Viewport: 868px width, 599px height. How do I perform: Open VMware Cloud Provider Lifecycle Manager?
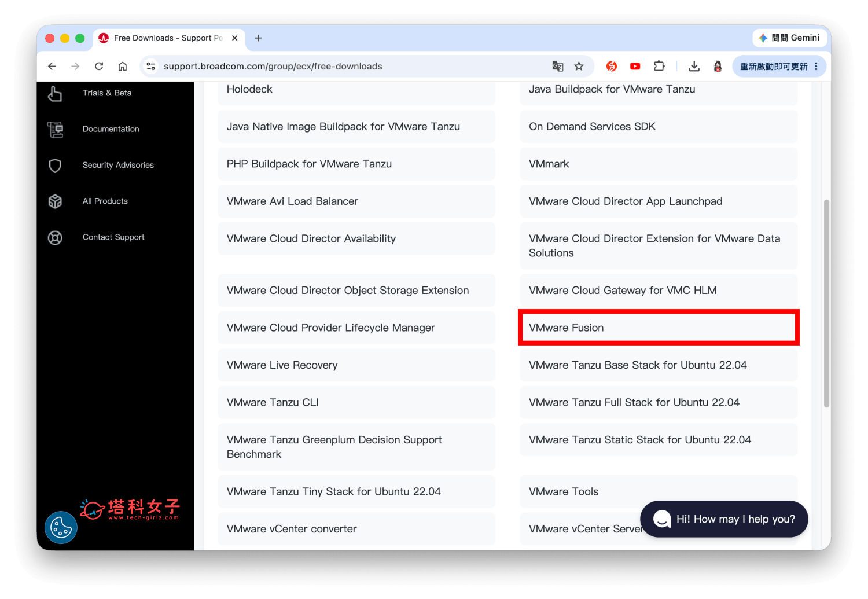click(356, 328)
